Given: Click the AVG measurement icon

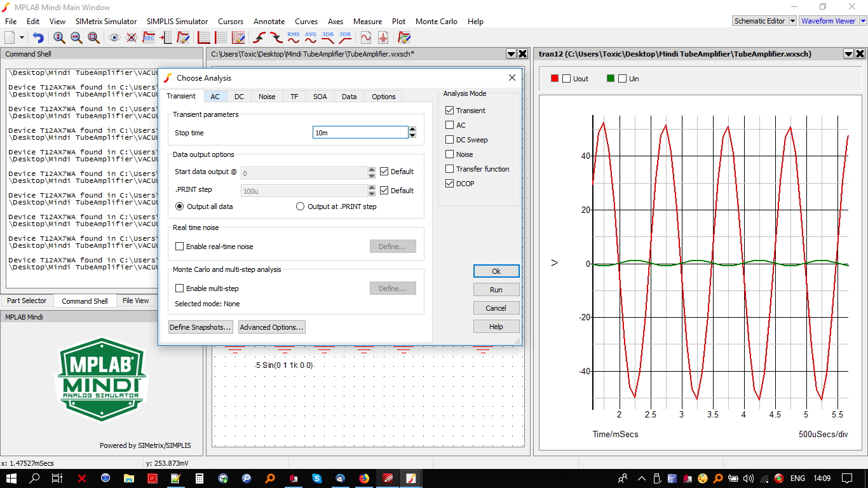Looking at the screenshot, I should pos(311,38).
